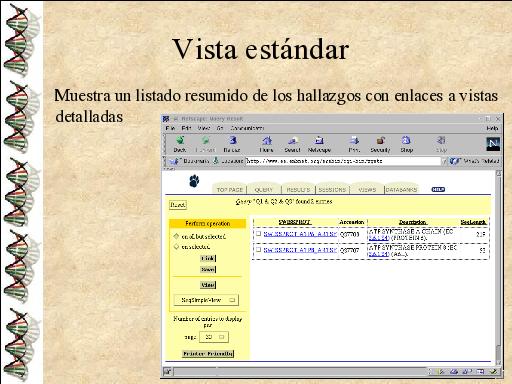
Task: Click the Printer Friendly button
Action: (x=208, y=354)
